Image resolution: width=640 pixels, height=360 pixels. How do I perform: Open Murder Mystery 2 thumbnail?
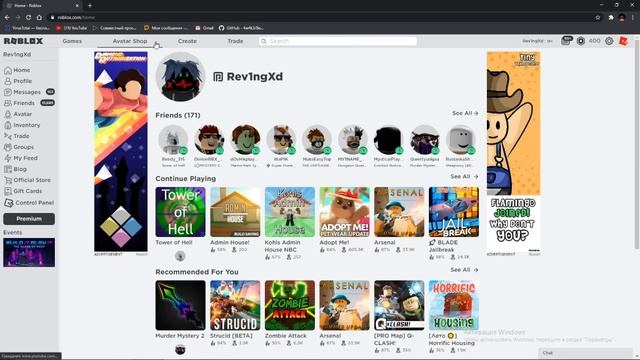180,305
